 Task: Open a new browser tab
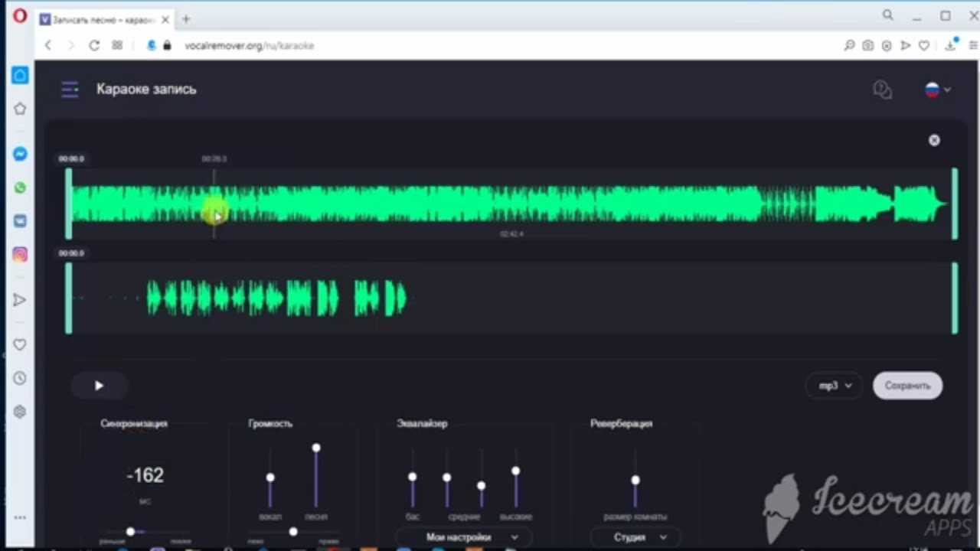[x=185, y=19]
